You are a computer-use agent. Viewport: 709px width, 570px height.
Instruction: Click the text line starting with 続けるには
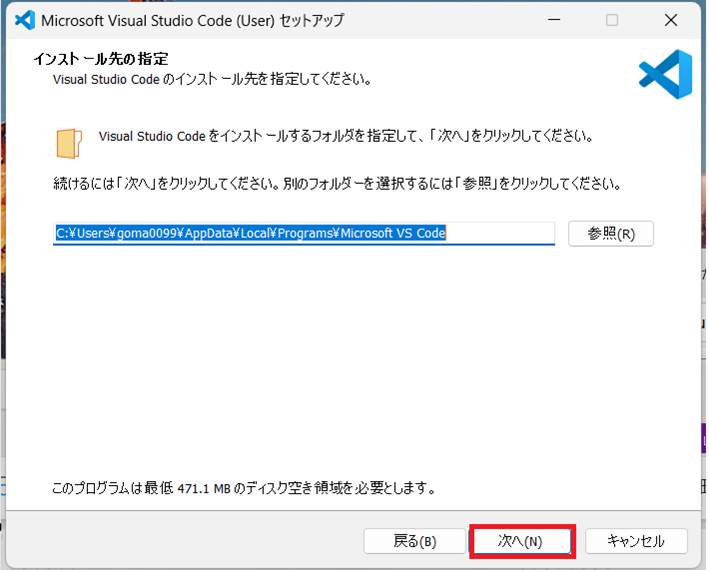tap(338, 184)
